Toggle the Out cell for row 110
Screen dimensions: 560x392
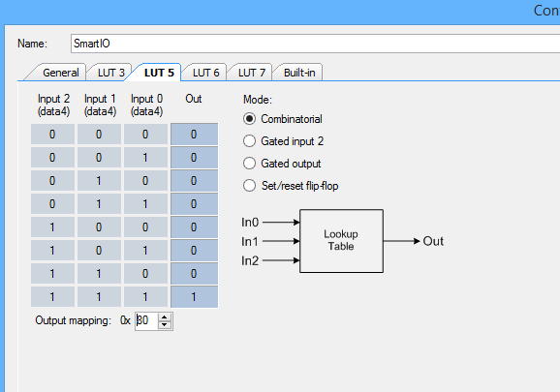pyautogui.click(x=195, y=273)
